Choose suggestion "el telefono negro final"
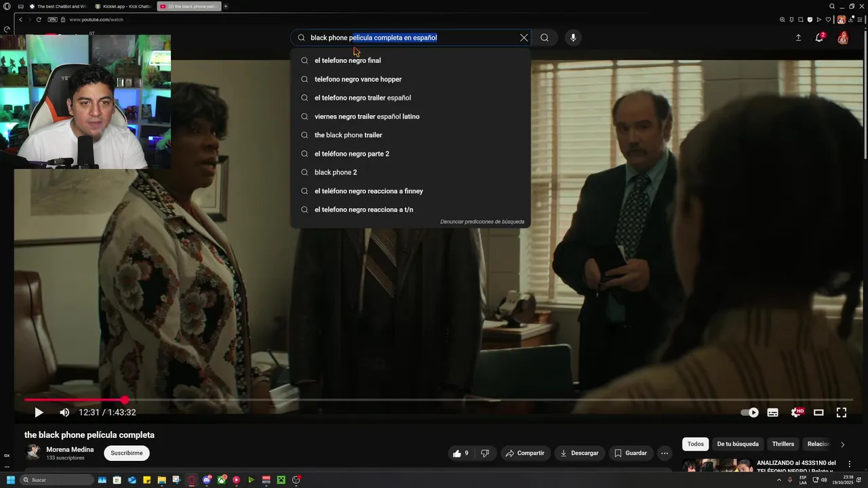 click(x=410, y=60)
